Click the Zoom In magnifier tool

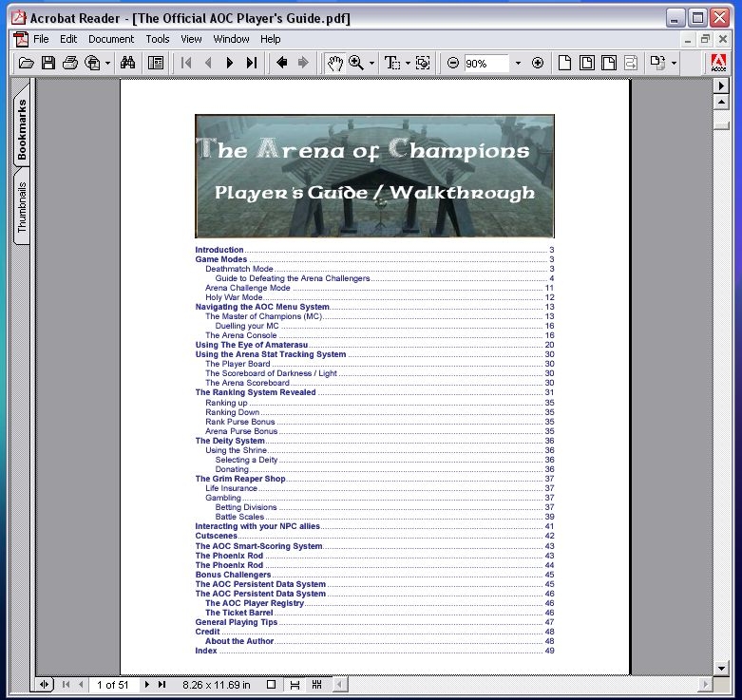pyautogui.click(x=356, y=63)
